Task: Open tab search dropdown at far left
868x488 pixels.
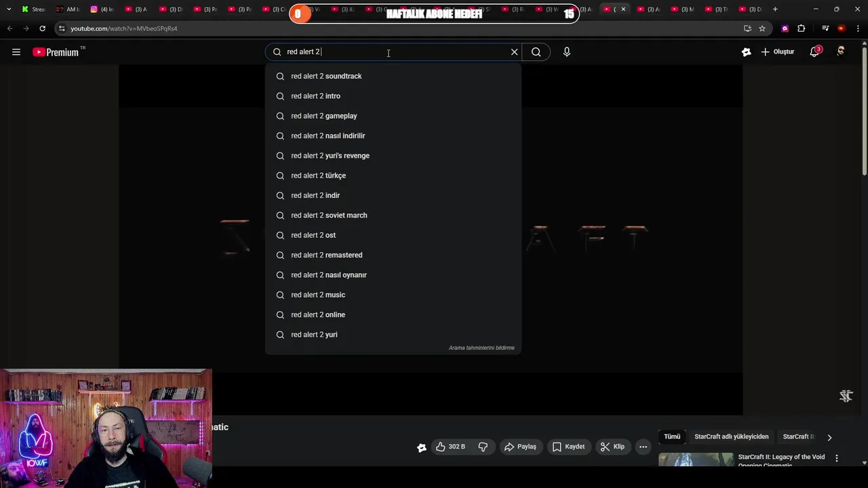Action: click(x=9, y=9)
